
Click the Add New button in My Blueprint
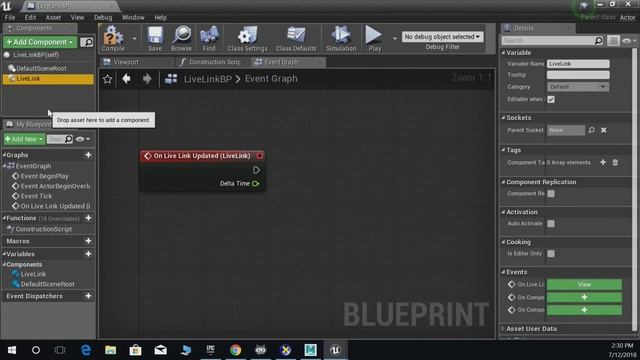coord(24,139)
